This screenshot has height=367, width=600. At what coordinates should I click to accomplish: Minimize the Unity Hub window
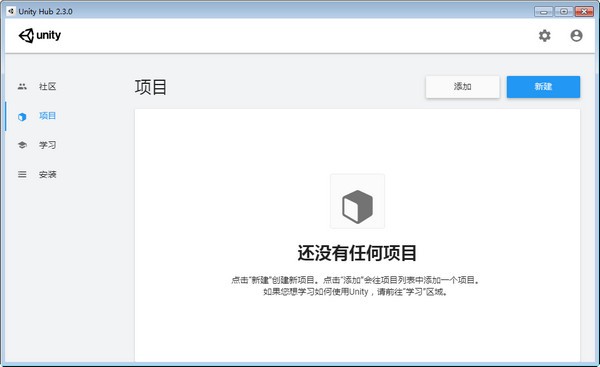click(543, 11)
